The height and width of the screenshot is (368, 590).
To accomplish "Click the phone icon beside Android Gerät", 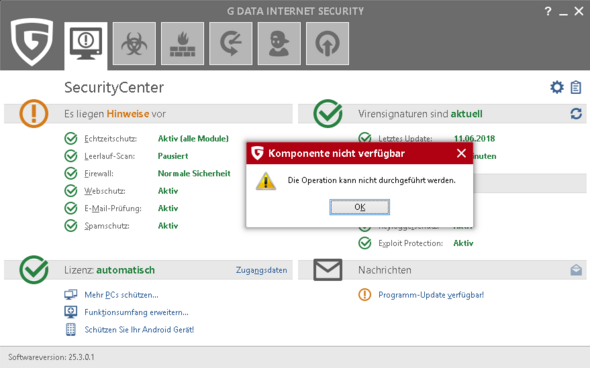I will coord(71,330).
